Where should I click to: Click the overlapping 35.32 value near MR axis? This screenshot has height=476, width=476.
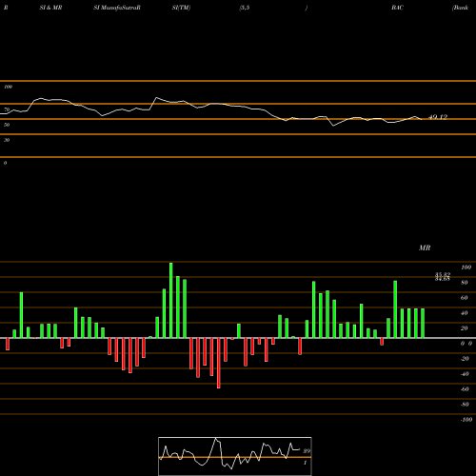[443, 274]
